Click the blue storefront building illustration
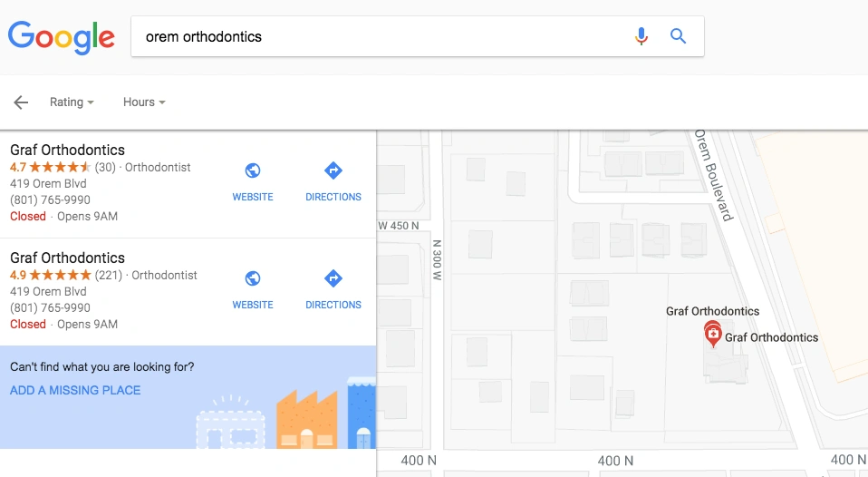 point(362,414)
